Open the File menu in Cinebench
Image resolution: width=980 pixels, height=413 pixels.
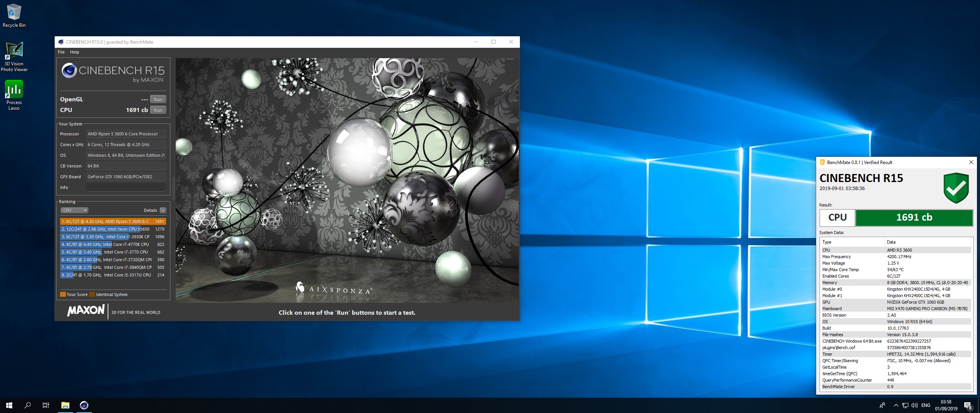[x=61, y=52]
